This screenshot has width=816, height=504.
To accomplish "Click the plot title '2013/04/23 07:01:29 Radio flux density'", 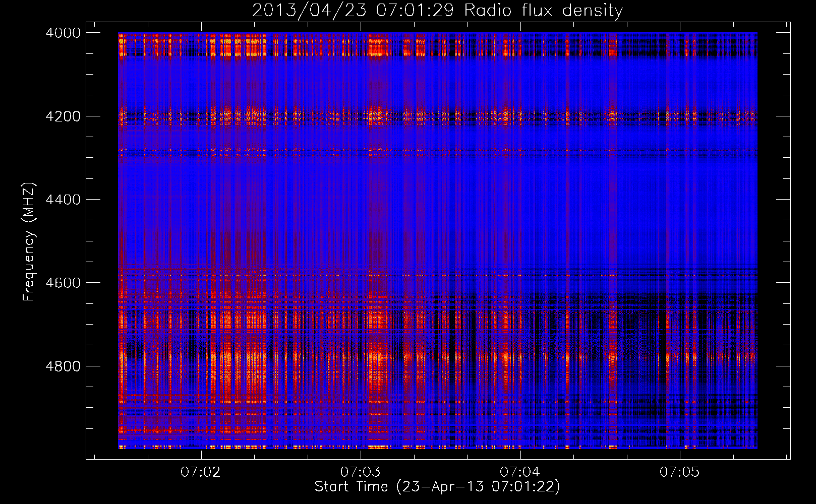I will [x=437, y=11].
